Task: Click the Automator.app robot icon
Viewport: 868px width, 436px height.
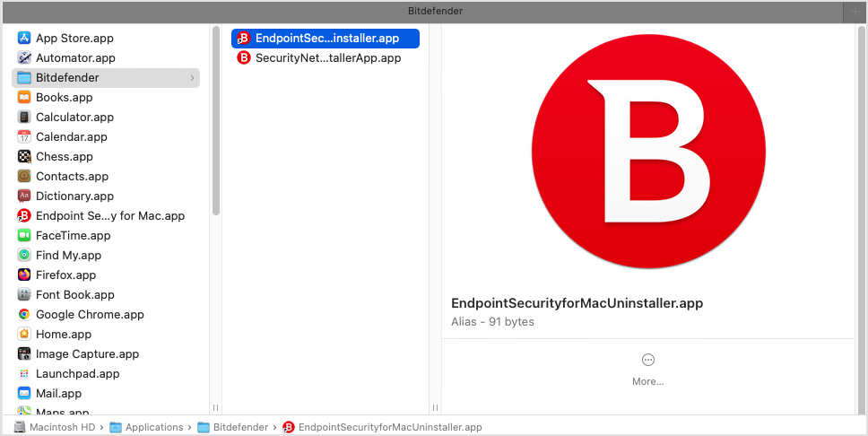Action: click(24, 57)
